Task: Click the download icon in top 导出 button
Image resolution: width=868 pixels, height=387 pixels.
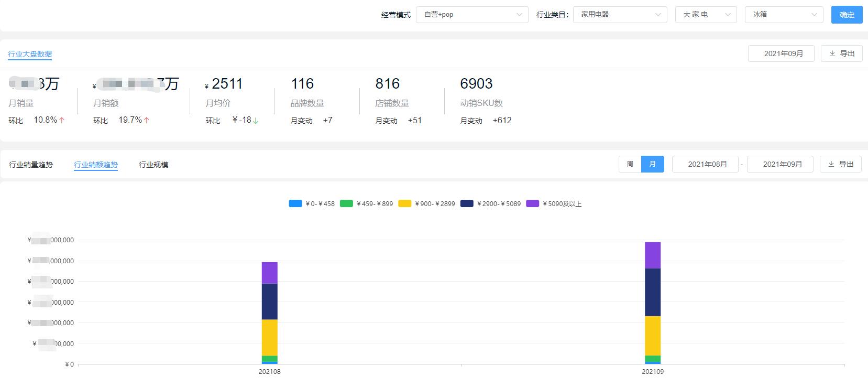Action: tap(832, 53)
